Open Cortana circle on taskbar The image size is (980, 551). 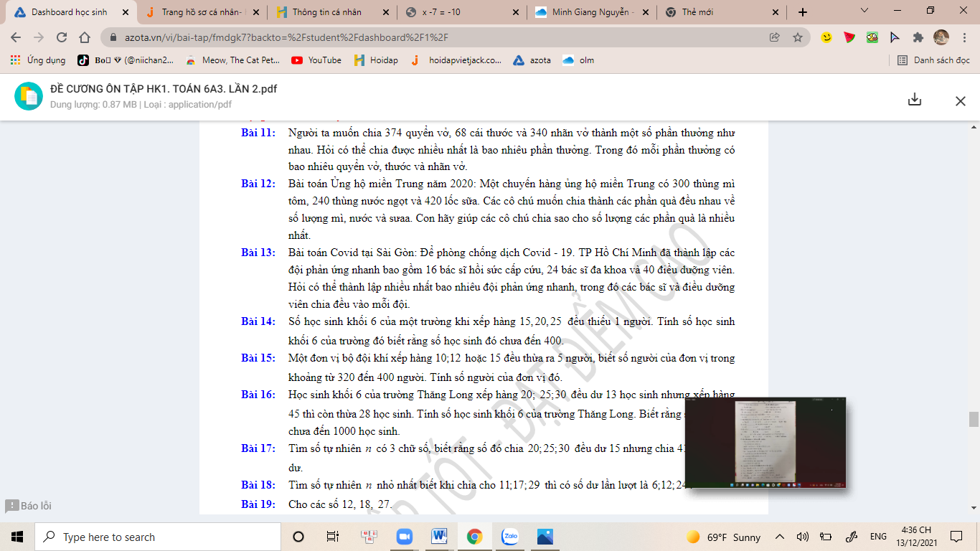click(x=298, y=537)
